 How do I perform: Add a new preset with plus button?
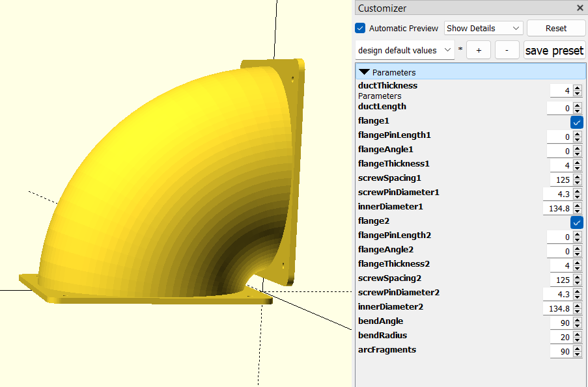click(x=479, y=50)
